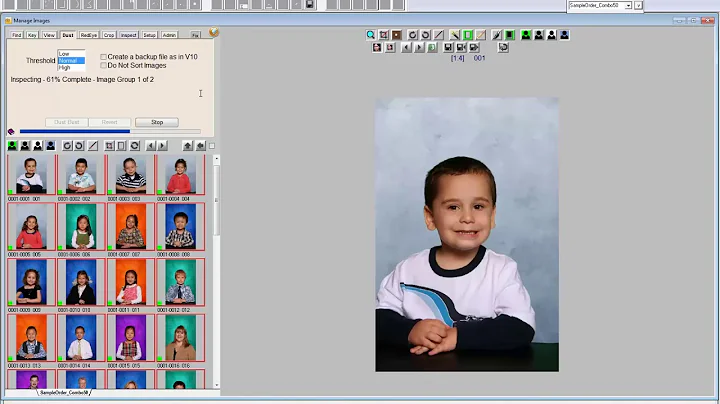Click the small pink face icon in preview toolbar
This screenshot has height=404, width=720.
[390, 47]
